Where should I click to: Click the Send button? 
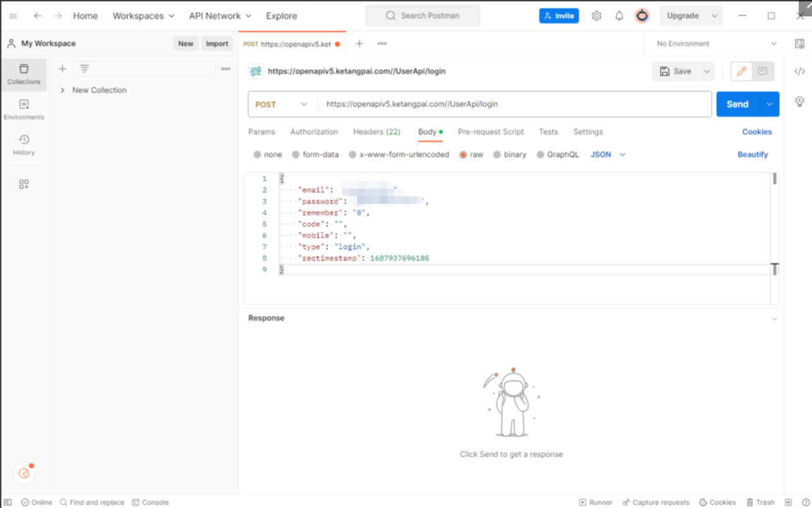point(738,104)
